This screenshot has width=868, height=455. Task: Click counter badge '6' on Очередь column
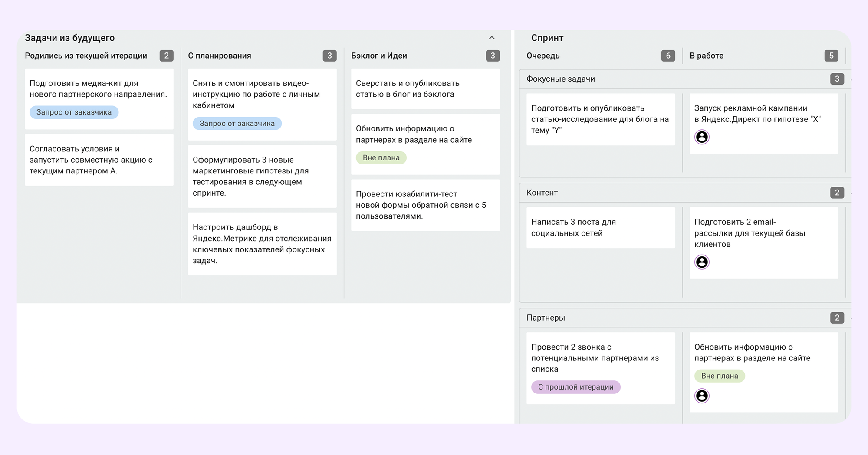(x=668, y=56)
